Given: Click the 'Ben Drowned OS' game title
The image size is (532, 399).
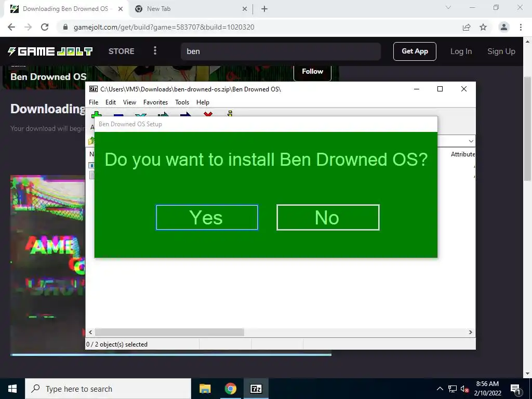Looking at the screenshot, I should tap(48, 77).
